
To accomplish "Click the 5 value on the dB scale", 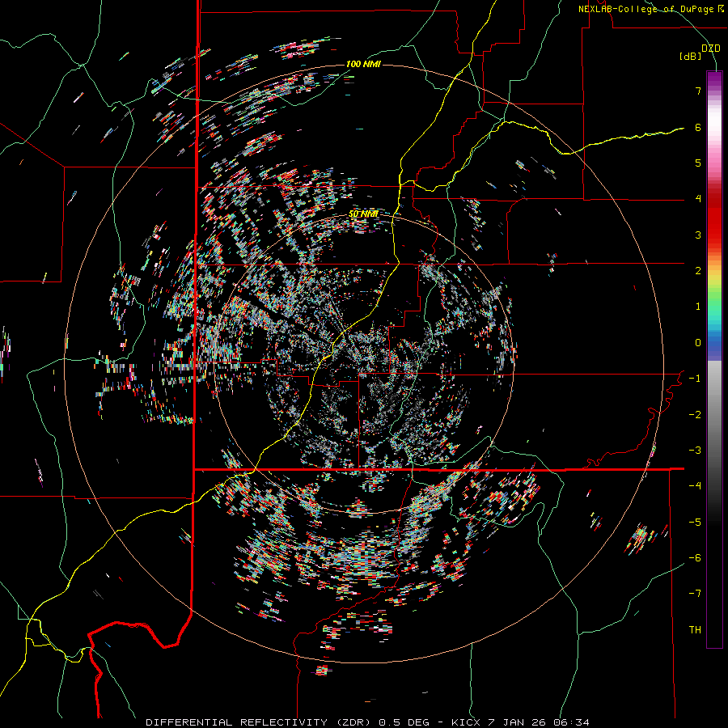I will point(698,163).
